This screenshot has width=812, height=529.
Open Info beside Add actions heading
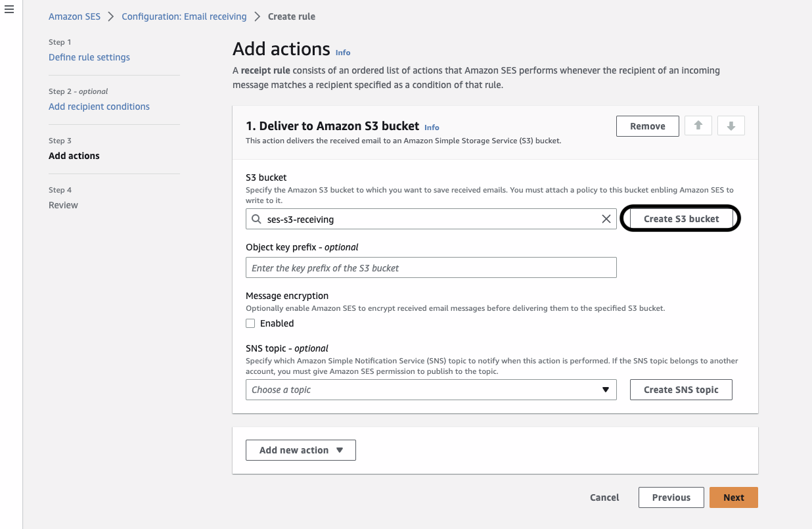click(342, 53)
